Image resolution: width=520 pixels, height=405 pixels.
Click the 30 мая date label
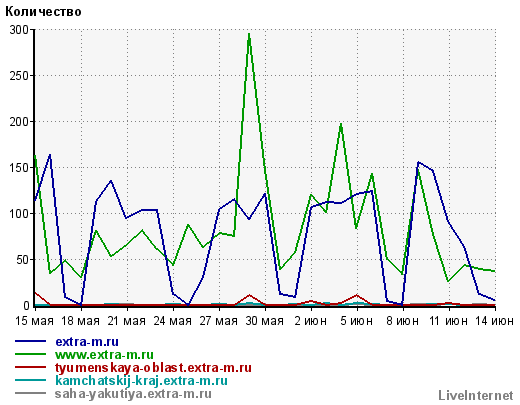click(x=265, y=321)
